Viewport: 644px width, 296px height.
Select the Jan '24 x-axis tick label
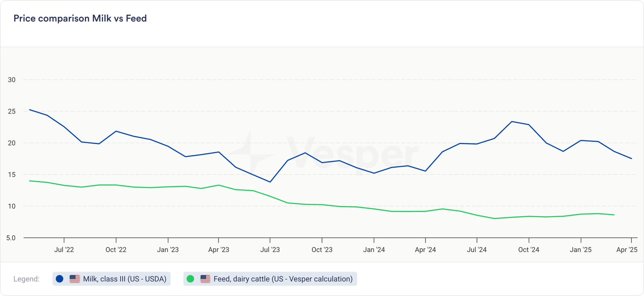(x=374, y=250)
